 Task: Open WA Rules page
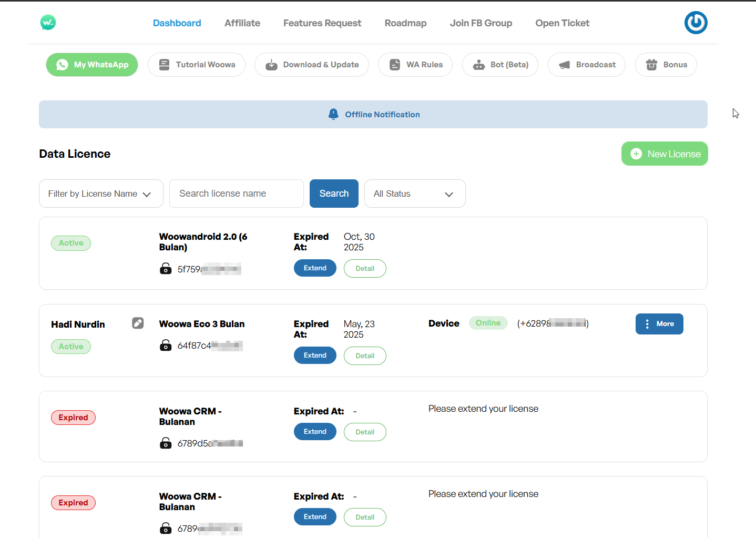pos(415,65)
